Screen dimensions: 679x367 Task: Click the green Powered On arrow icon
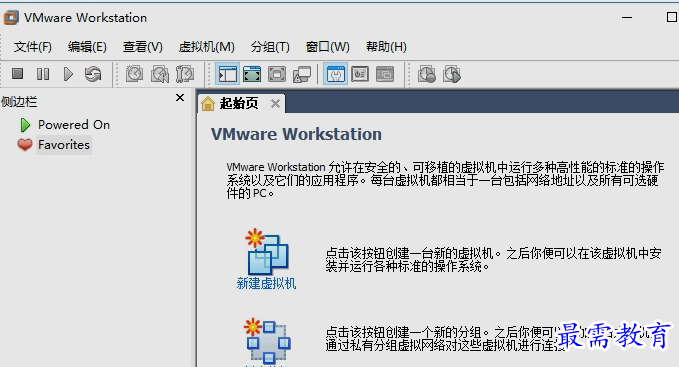pyautogui.click(x=25, y=125)
